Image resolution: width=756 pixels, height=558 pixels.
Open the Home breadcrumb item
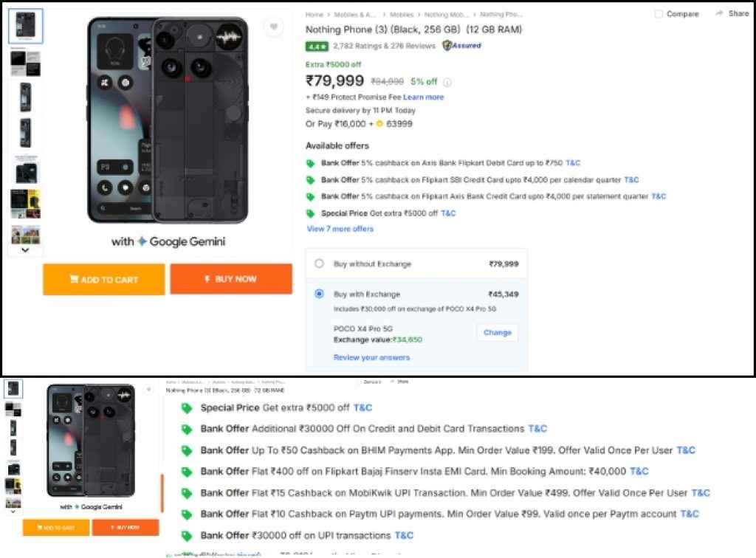coord(315,14)
